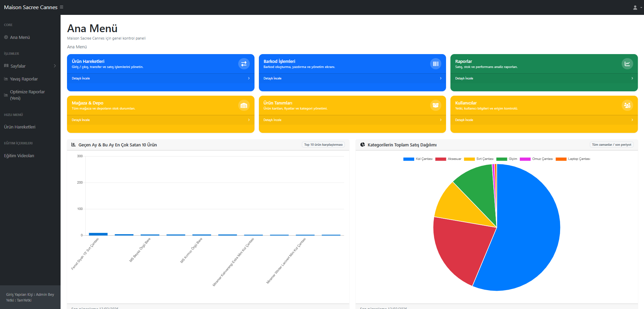Click the barcode icon on Barkod İşlemleri
Image resolution: width=644 pixels, height=309 pixels.
click(x=436, y=64)
